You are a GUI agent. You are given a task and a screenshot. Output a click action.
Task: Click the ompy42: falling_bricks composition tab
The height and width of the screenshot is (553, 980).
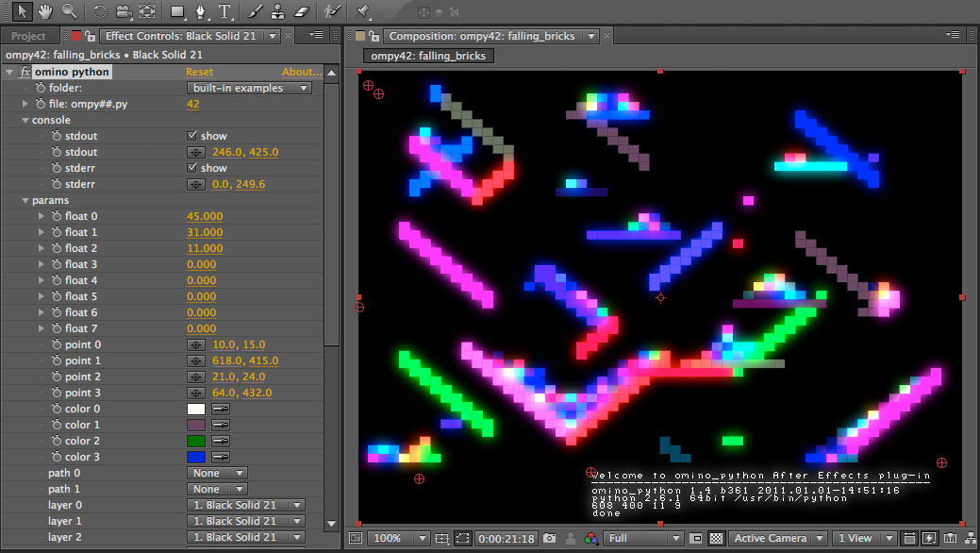coord(428,56)
